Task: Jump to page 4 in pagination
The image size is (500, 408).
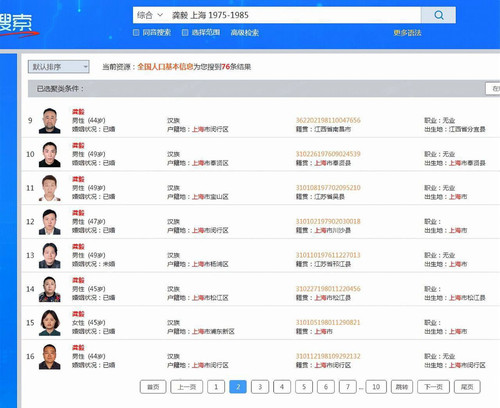Action: point(282,387)
